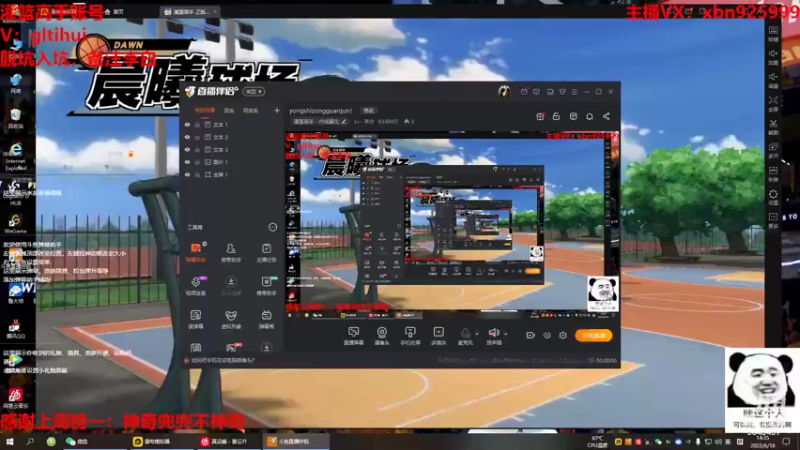The image size is (800, 450).
Task: Add a new scene with plus button
Action: tap(277, 110)
